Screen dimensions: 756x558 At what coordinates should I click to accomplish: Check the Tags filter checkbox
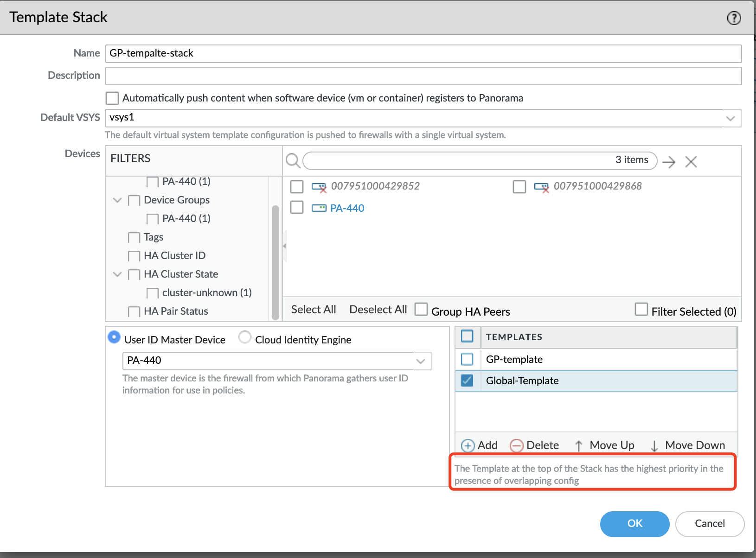[134, 237]
